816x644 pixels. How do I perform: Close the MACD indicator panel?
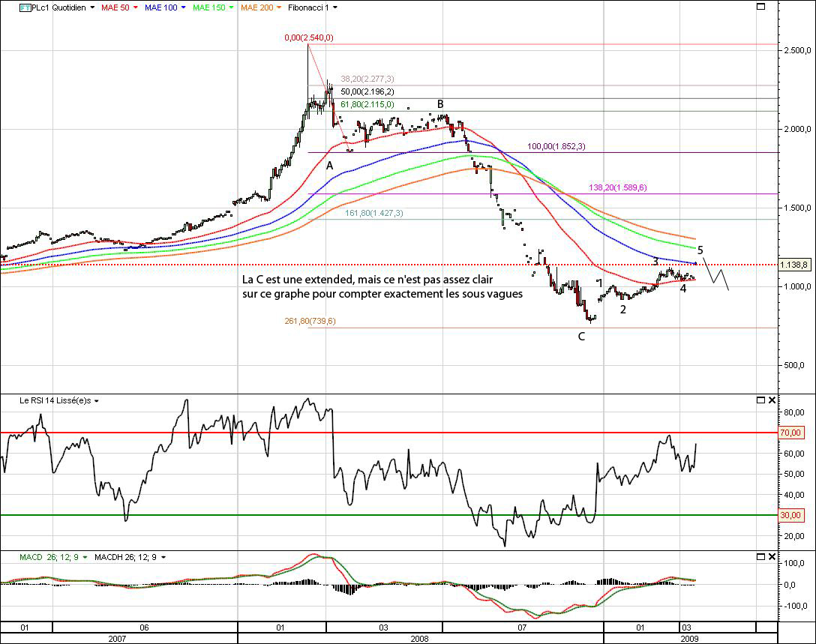[772, 557]
